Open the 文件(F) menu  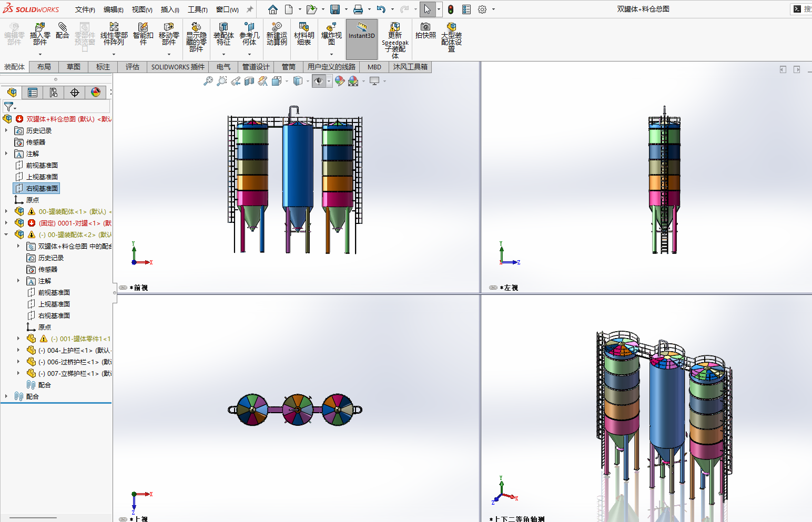point(85,9)
